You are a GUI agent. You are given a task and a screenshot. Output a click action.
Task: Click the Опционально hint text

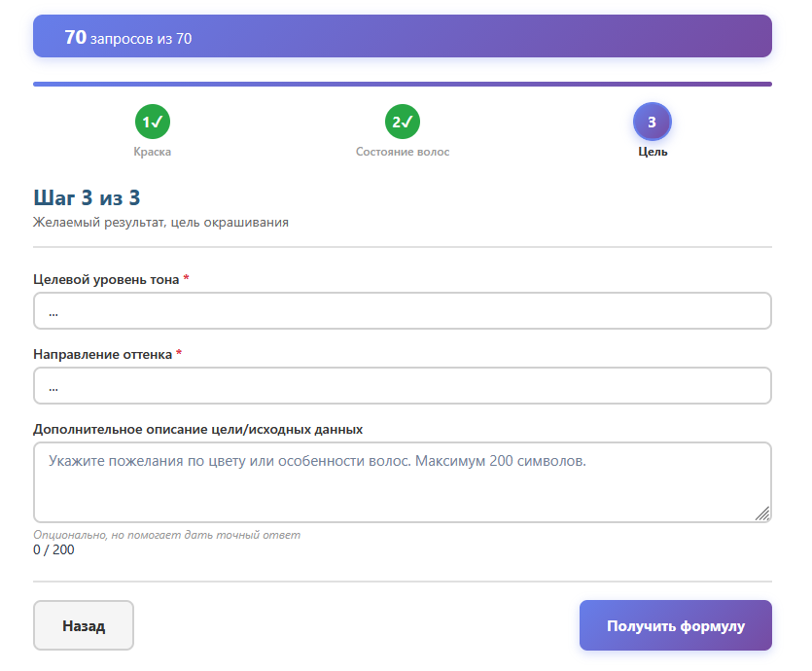click(x=166, y=535)
